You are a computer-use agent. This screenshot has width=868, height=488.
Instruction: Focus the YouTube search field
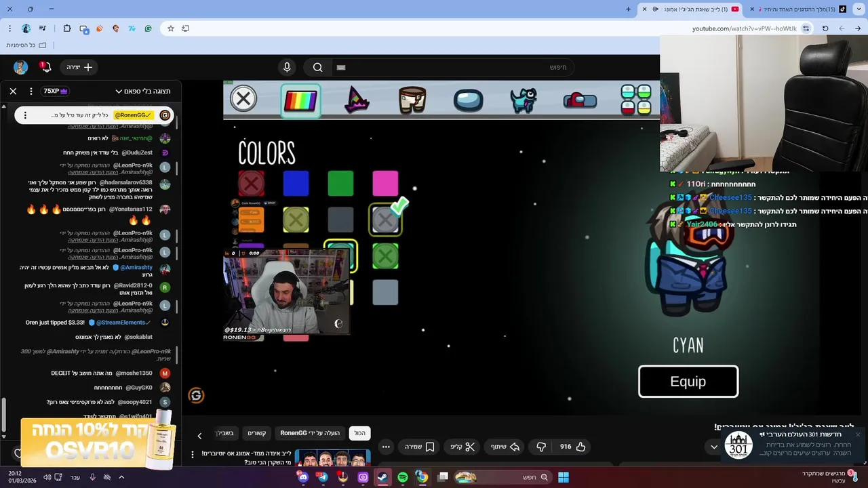(452, 67)
